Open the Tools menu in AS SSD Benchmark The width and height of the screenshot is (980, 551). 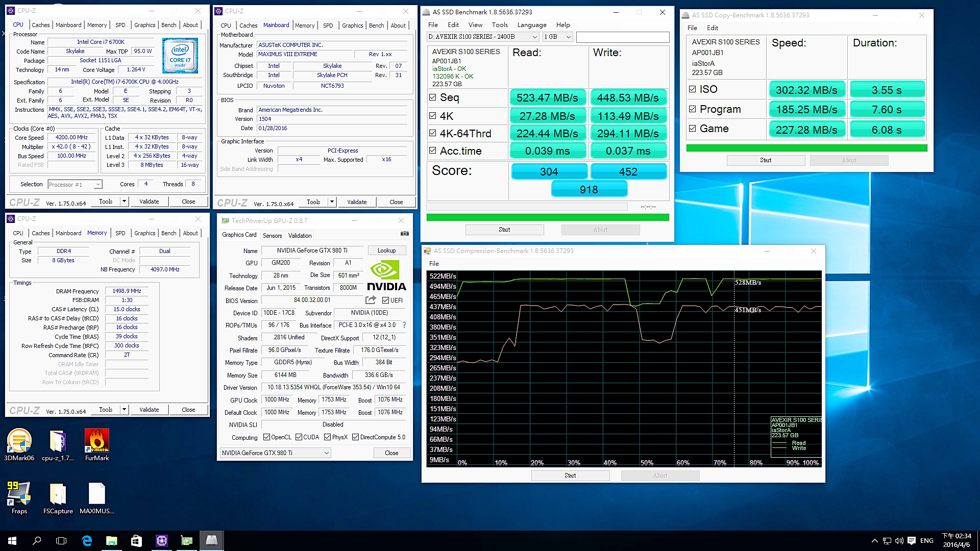click(x=499, y=24)
